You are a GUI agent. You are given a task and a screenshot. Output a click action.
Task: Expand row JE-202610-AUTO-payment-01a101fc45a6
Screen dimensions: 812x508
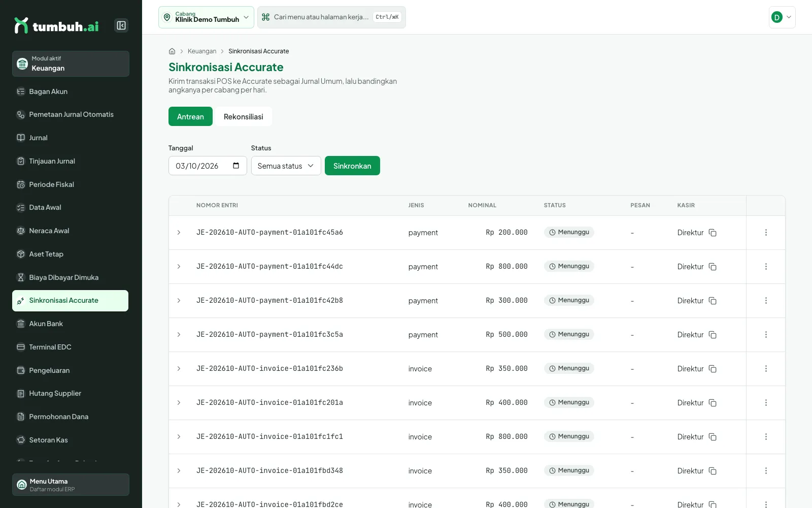click(179, 233)
